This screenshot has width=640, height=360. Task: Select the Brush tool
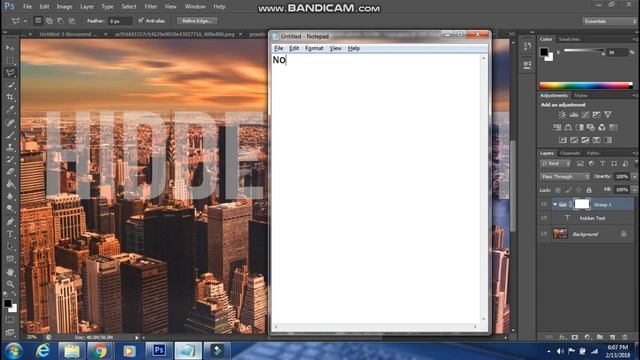click(x=10, y=135)
